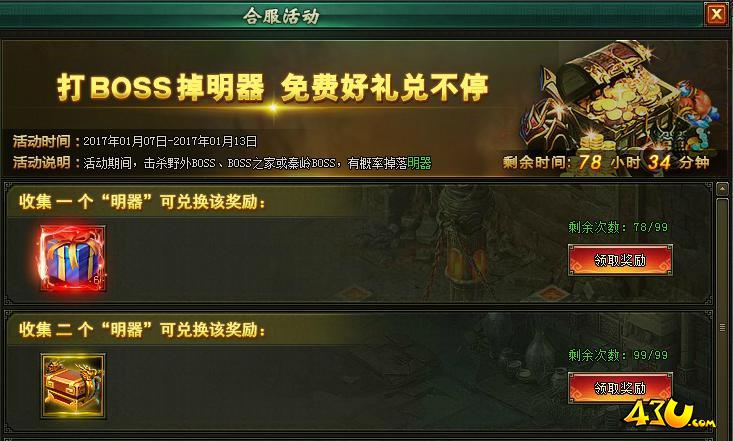Claim reward for collecting one 明器

tap(620, 260)
